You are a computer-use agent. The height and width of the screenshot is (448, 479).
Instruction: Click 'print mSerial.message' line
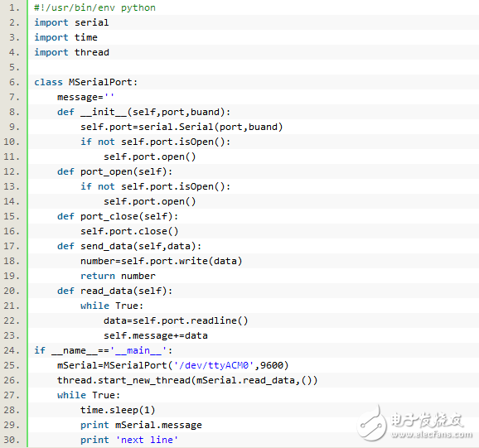(141, 426)
